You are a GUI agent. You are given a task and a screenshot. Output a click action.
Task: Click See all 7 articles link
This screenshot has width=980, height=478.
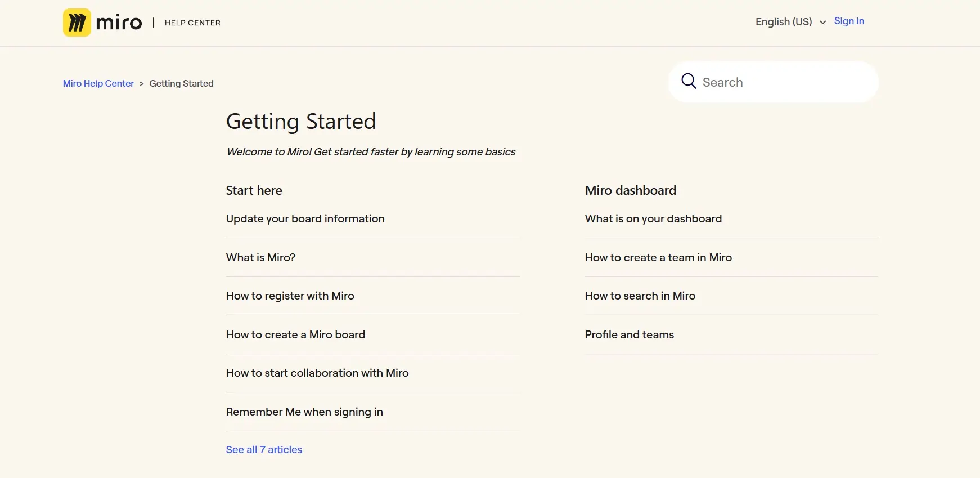pyautogui.click(x=264, y=449)
